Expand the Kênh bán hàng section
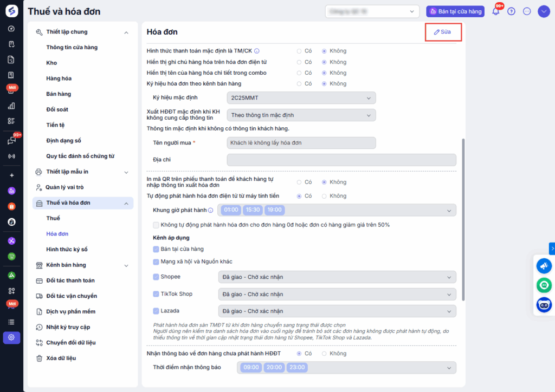555x392 pixels. point(126,266)
